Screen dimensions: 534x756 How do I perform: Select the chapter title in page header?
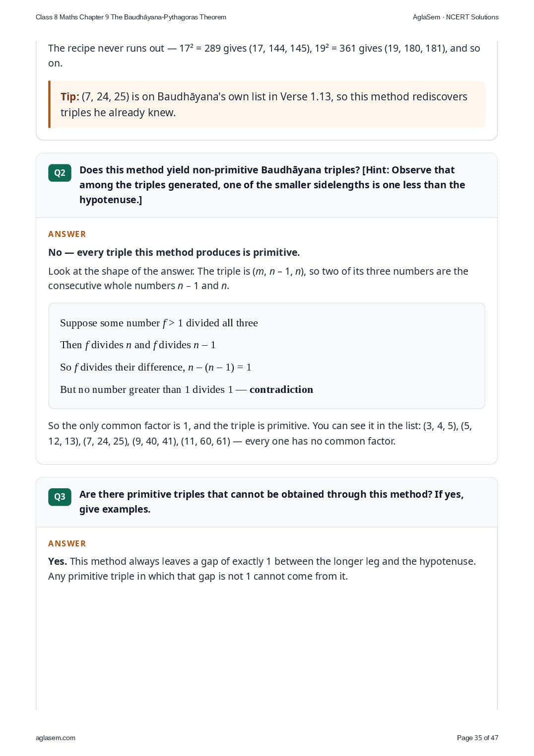[x=131, y=17]
